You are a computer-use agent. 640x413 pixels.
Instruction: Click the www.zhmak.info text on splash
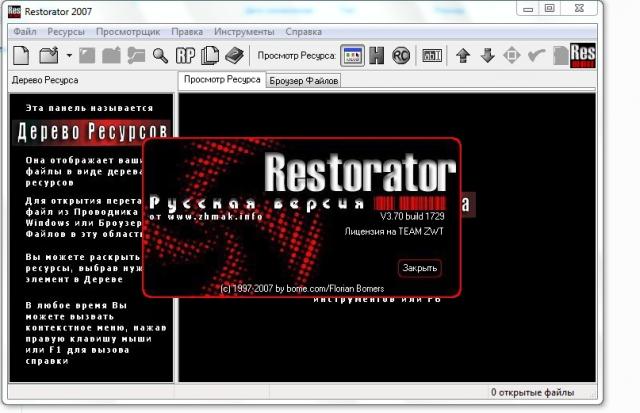(215, 216)
